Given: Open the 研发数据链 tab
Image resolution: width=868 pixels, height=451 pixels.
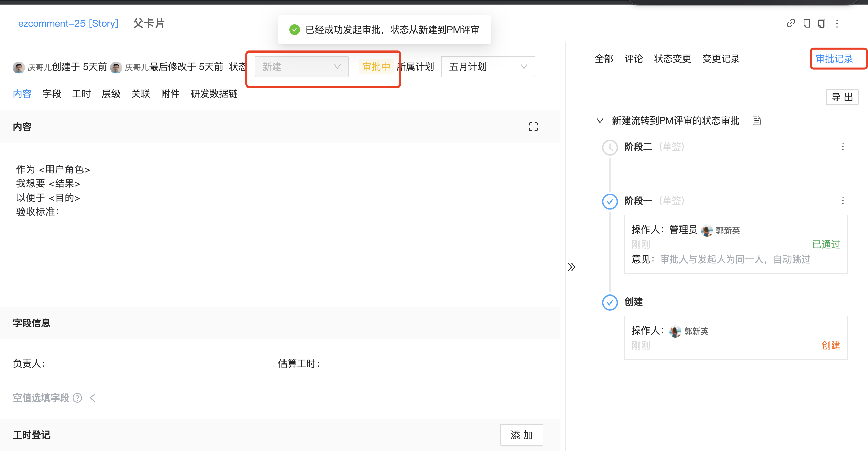Looking at the screenshot, I should 214,94.
